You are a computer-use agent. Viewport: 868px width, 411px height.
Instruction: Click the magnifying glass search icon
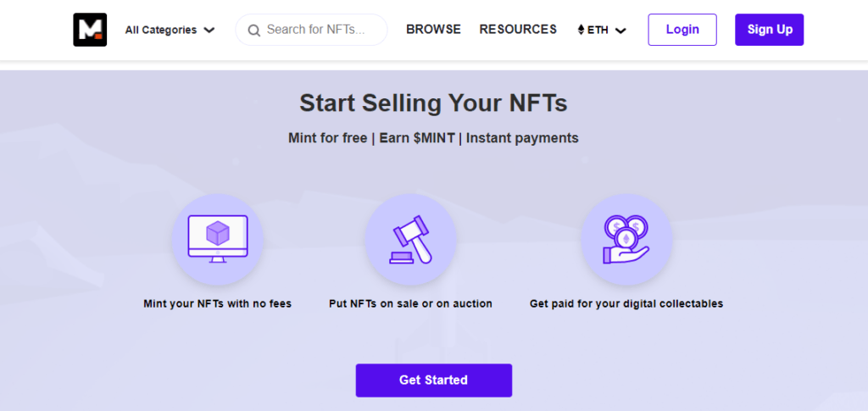(254, 31)
